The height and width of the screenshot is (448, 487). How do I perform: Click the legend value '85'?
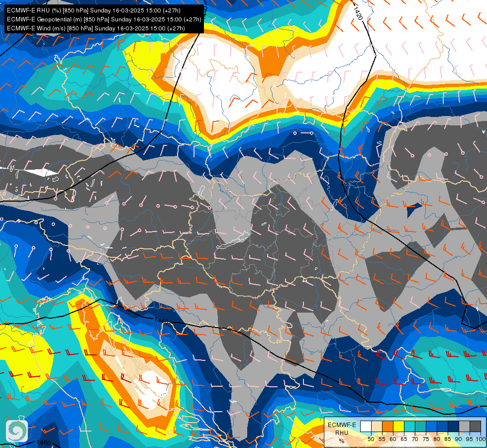pos(448,439)
